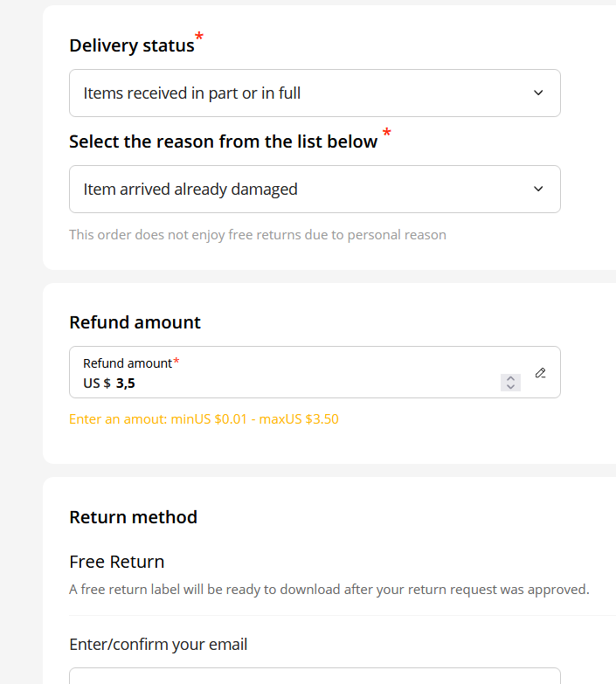Image resolution: width=616 pixels, height=684 pixels.
Task: Click the small 'Refund amount' label inside the field
Action: coord(128,363)
